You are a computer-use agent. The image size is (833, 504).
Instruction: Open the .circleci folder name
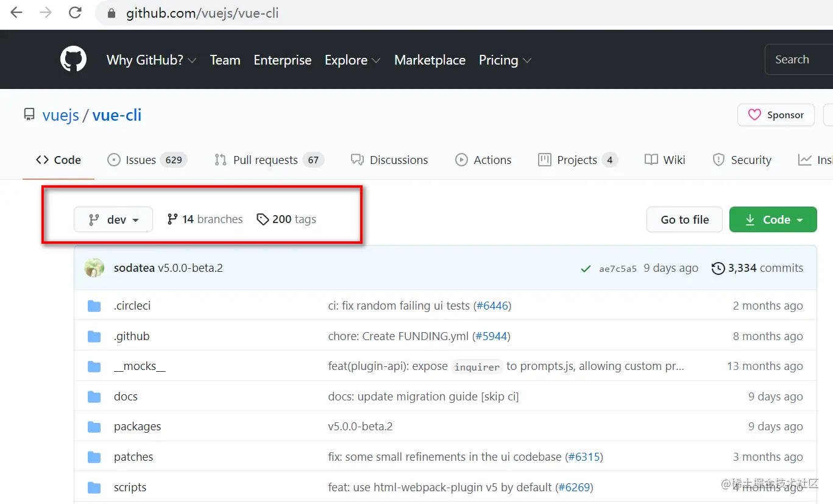click(132, 306)
